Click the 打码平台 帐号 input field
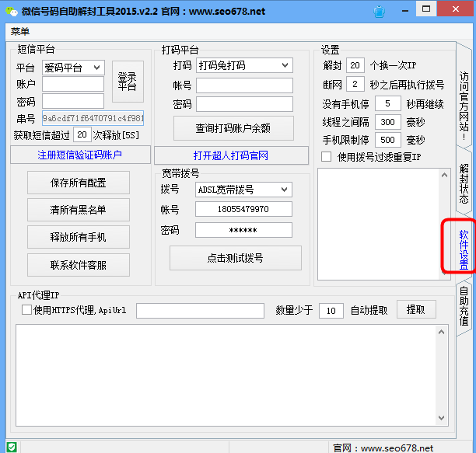The height and width of the screenshot is (453, 476). tap(244, 85)
